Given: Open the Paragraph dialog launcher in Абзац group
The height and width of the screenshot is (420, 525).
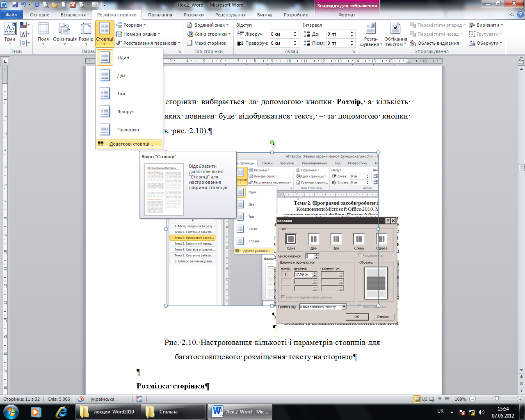Looking at the screenshot, I should (x=354, y=52).
